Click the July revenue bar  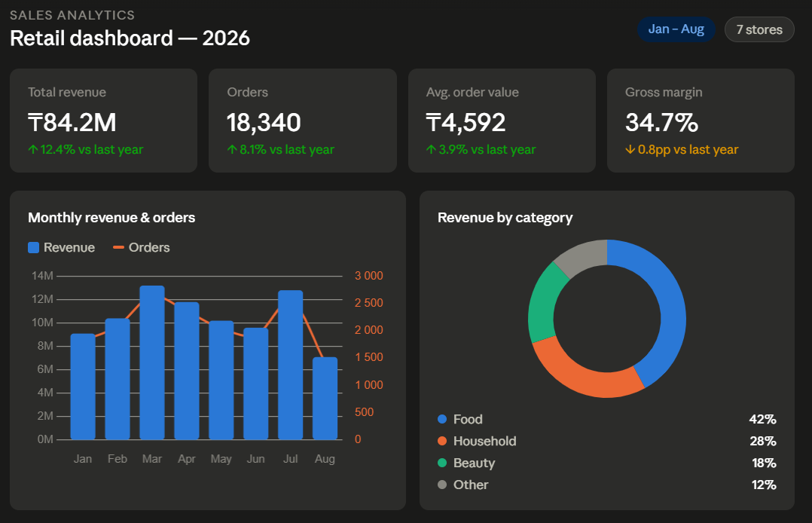click(291, 365)
